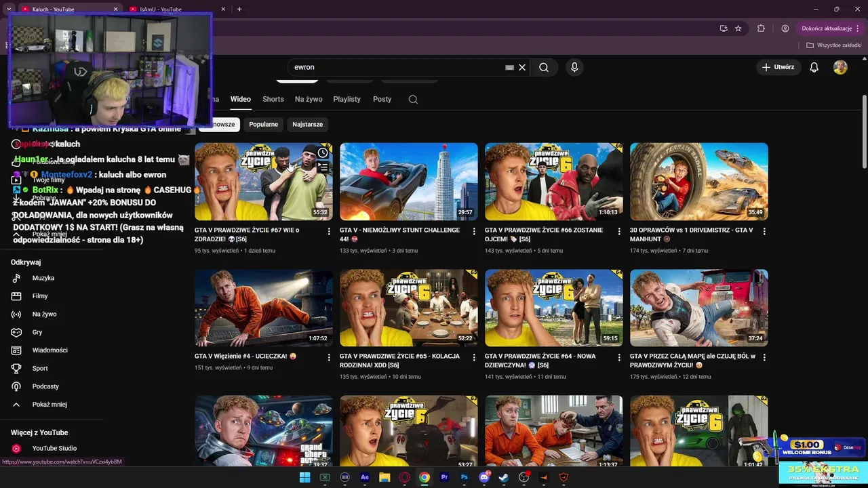Screen dimensions: 868x488
Task: Open the options menu for GTA V Prawdziwe Życie #67
Action: pos(329,231)
